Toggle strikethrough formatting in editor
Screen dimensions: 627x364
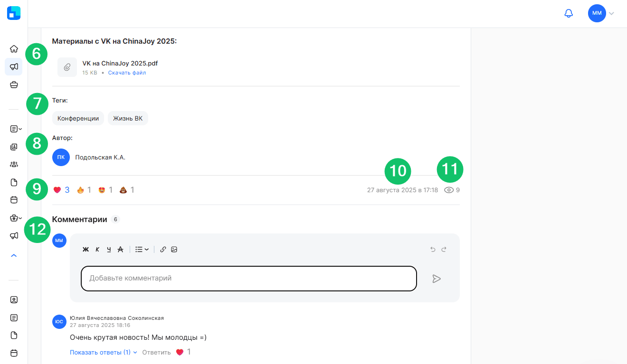coord(120,249)
